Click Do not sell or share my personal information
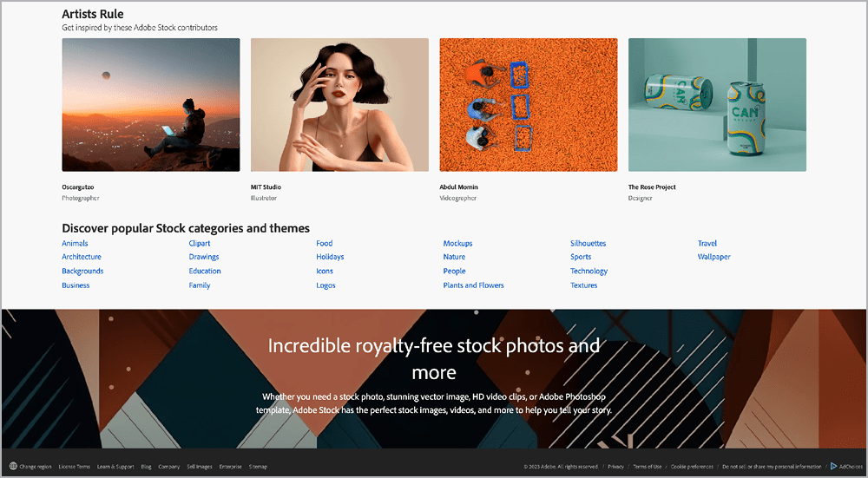The image size is (868, 478). [x=772, y=467]
